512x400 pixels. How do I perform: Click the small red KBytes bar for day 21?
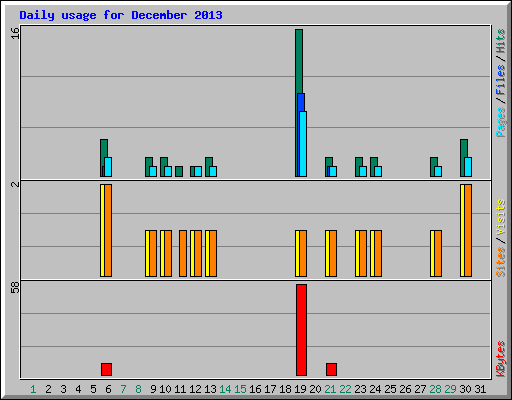[x=331, y=369]
